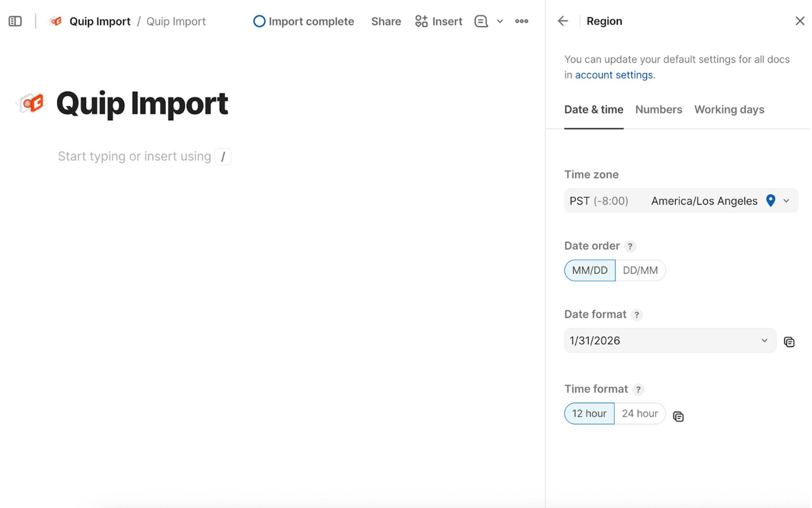Open the comments icon in the toolbar
Screen dimensions: 812x508
click(x=481, y=21)
